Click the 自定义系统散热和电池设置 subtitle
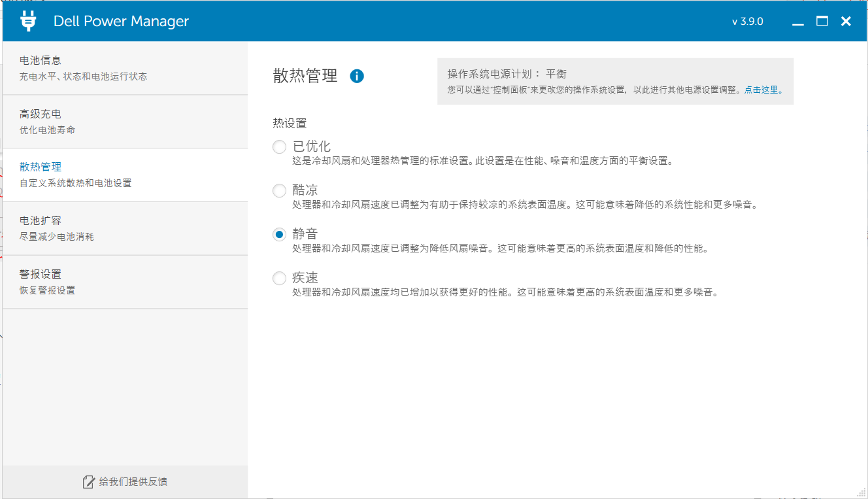This screenshot has height=499, width=868. (76, 184)
